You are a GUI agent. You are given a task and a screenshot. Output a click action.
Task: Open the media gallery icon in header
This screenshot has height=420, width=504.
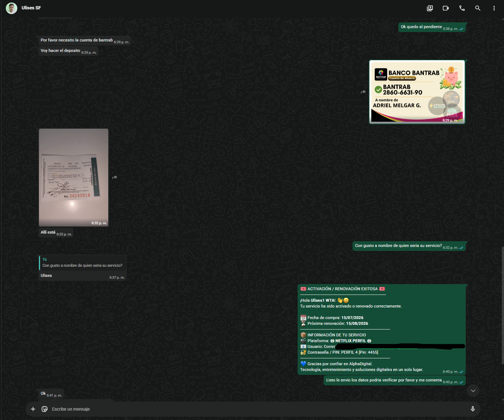click(x=430, y=8)
